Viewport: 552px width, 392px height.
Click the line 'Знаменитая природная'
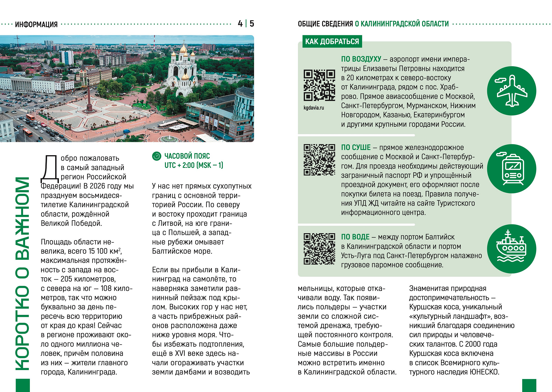pos(448,288)
